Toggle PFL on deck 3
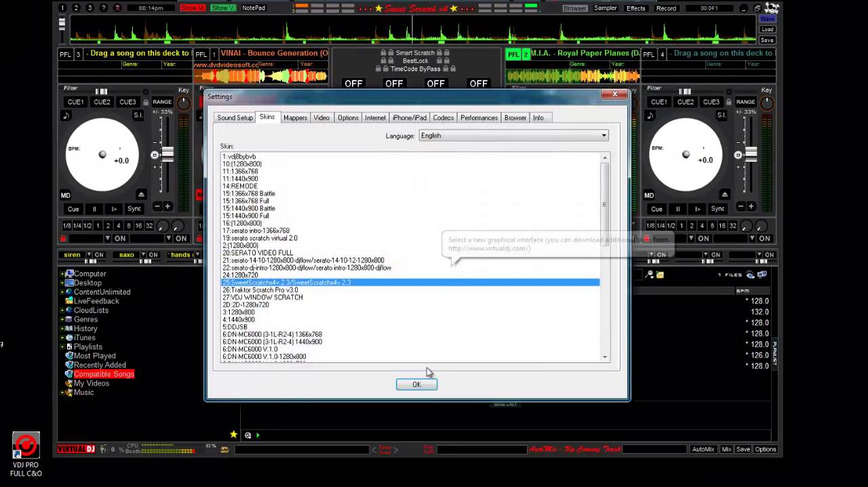 (x=65, y=54)
